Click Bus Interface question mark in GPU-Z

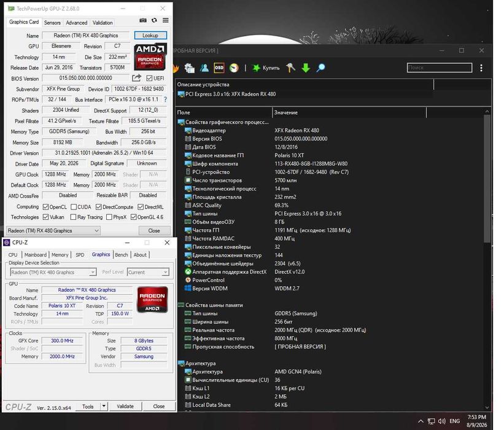point(166,100)
